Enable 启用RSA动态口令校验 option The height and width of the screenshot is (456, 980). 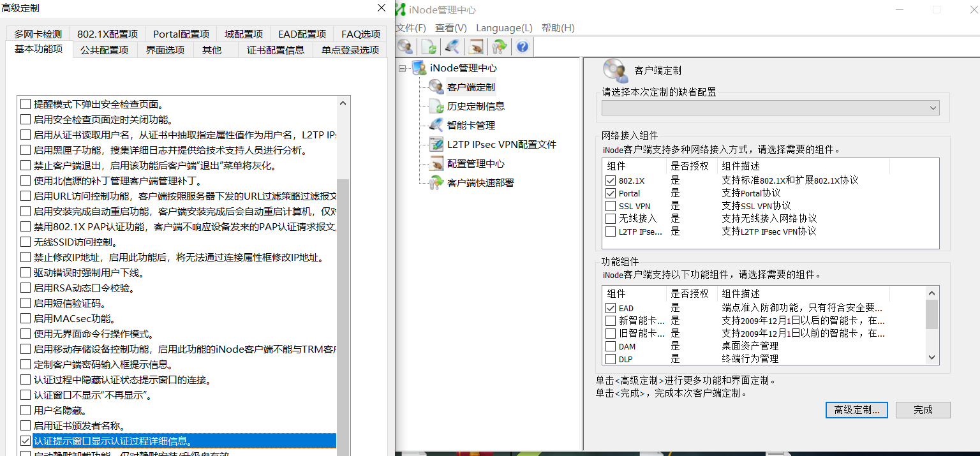(26, 288)
